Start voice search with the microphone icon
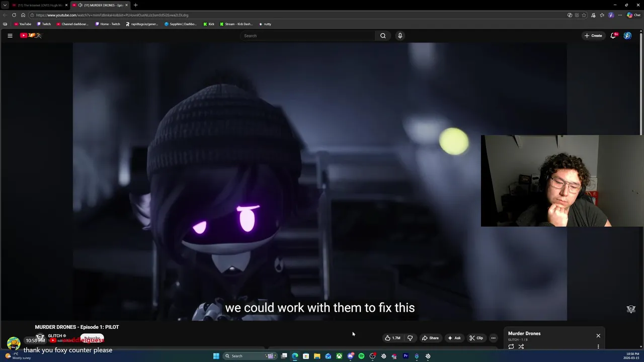 point(400,36)
